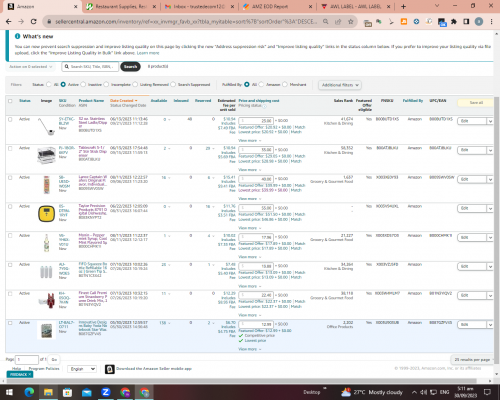
Task: Open the Action on 0 selected dropdown
Action: tap(30, 67)
